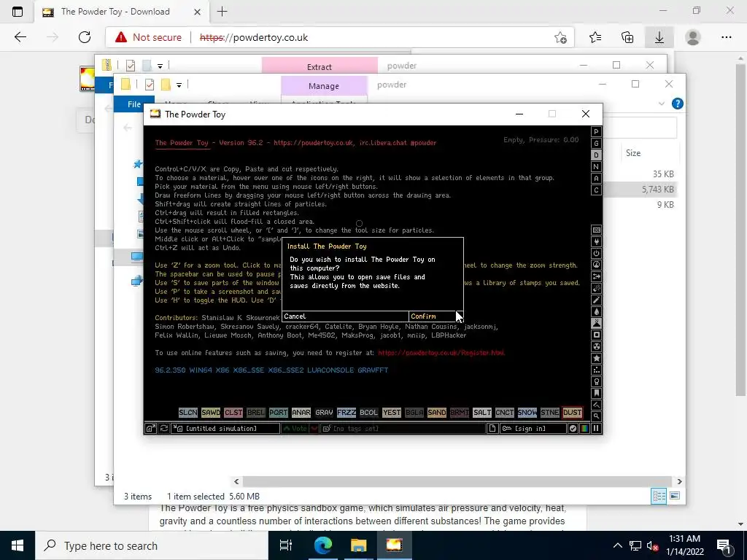Viewport: 747px width, 560px height.
Task: Open the Liquids menu droplet icon
Action: (x=596, y=311)
